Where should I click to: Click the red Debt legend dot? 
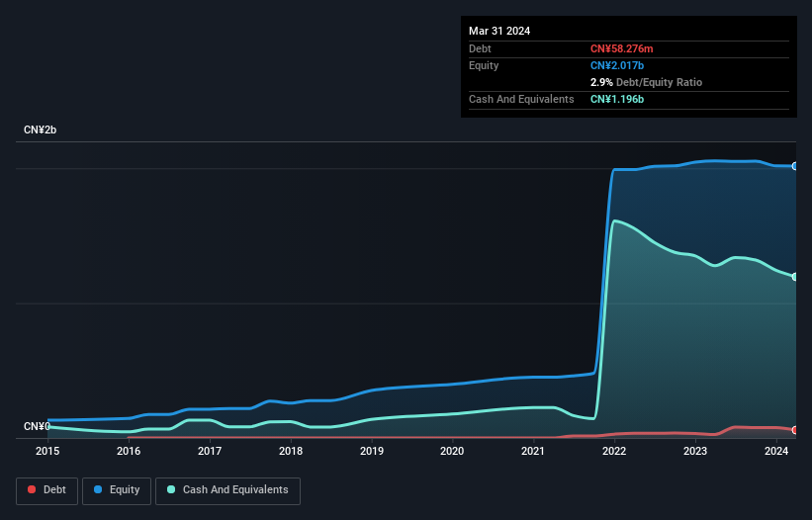32,489
